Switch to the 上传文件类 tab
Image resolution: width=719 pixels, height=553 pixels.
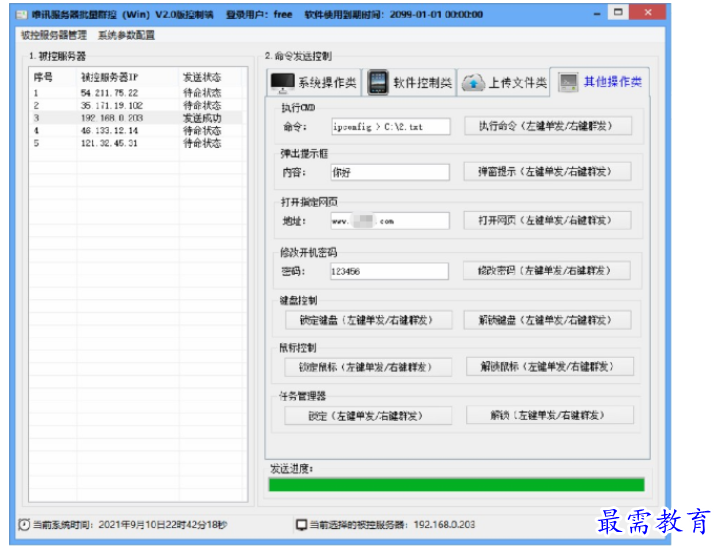point(503,83)
